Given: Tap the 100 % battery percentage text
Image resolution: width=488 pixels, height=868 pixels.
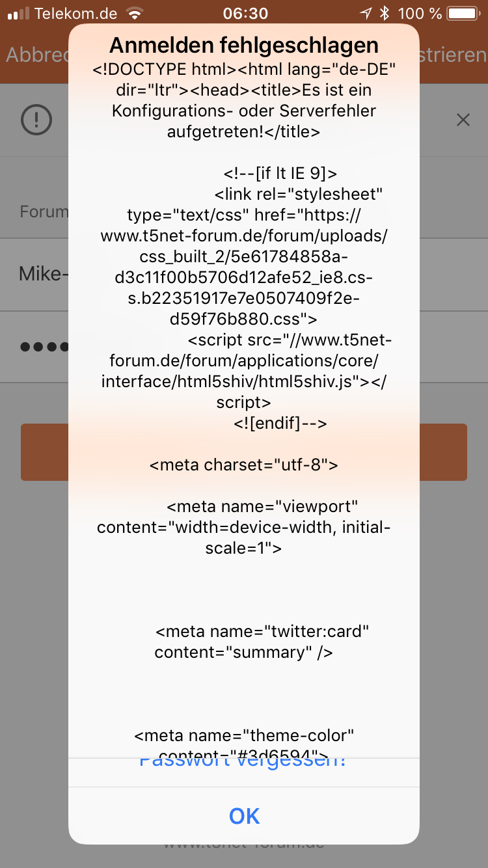Looking at the screenshot, I should coord(420,13).
